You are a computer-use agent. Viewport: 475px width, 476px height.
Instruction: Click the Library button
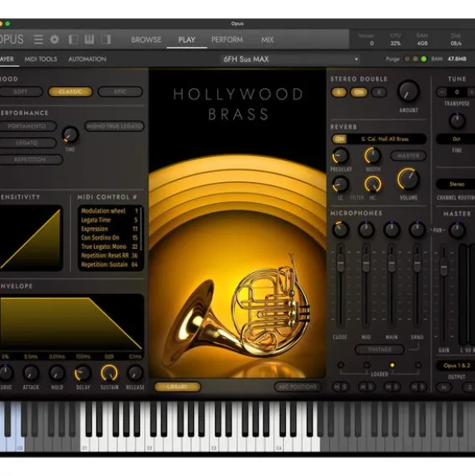177,387
